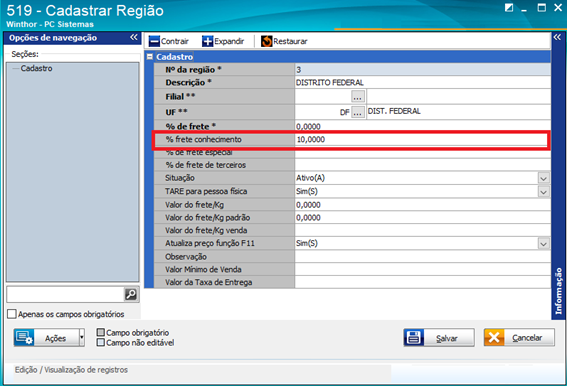Click the Valor Mínimo de Venda field
The image size is (567, 386).
422,270
